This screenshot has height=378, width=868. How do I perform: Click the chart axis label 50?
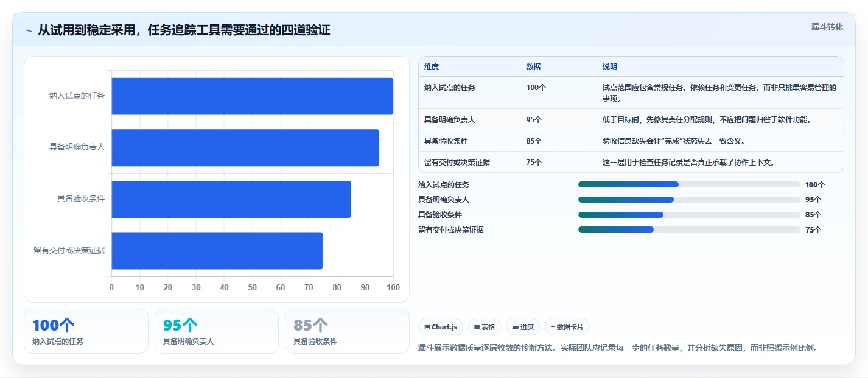[253, 287]
